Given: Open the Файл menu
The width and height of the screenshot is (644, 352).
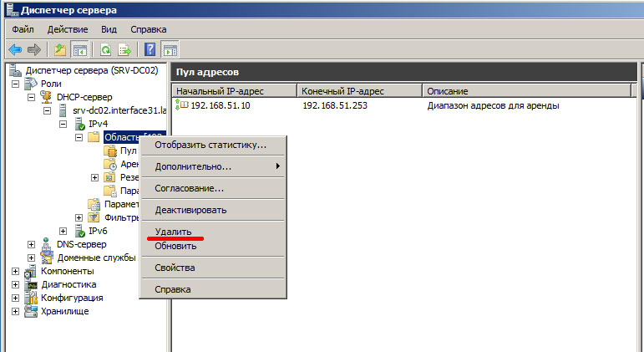Looking at the screenshot, I should [23, 29].
